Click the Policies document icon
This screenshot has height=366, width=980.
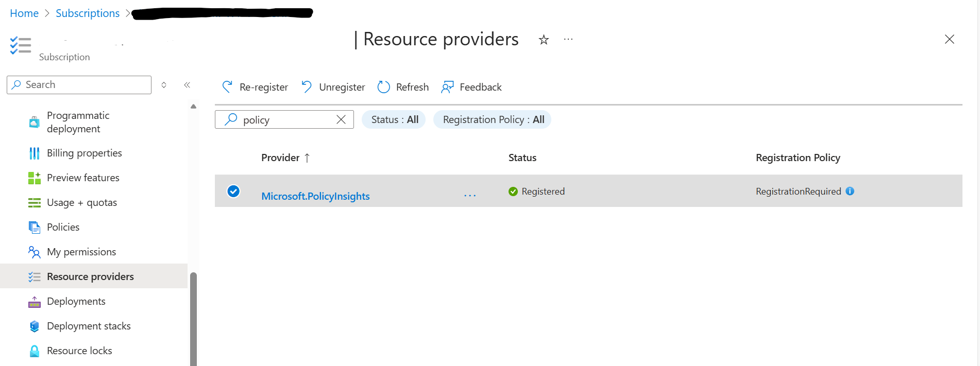[35, 227]
